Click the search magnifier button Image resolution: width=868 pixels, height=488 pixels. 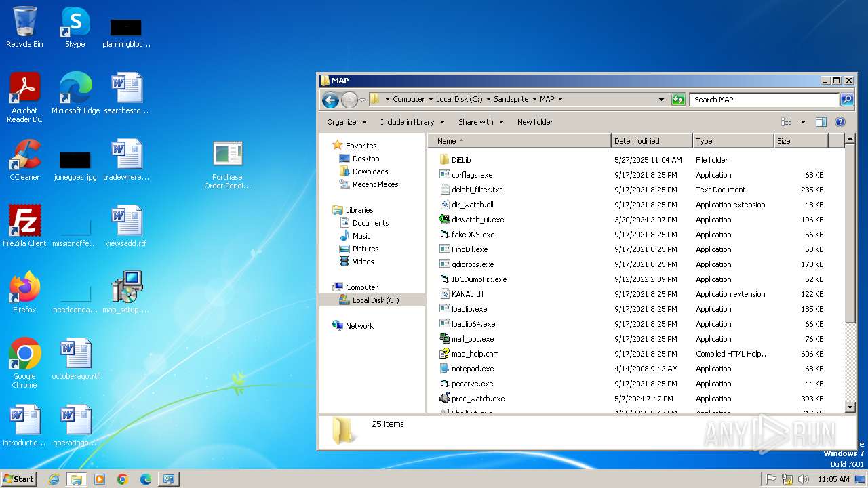847,100
